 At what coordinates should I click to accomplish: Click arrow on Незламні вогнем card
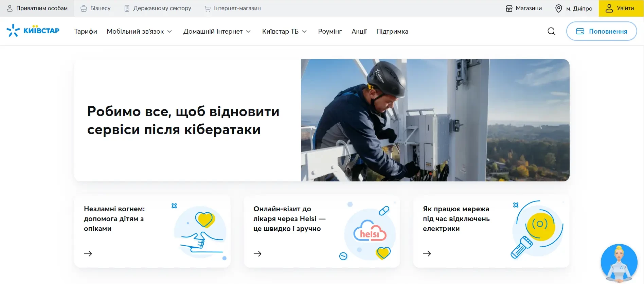tap(88, 254)
